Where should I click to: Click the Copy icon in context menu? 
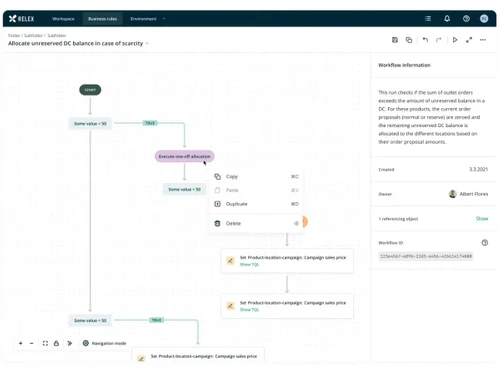click(x=217, y=176)
